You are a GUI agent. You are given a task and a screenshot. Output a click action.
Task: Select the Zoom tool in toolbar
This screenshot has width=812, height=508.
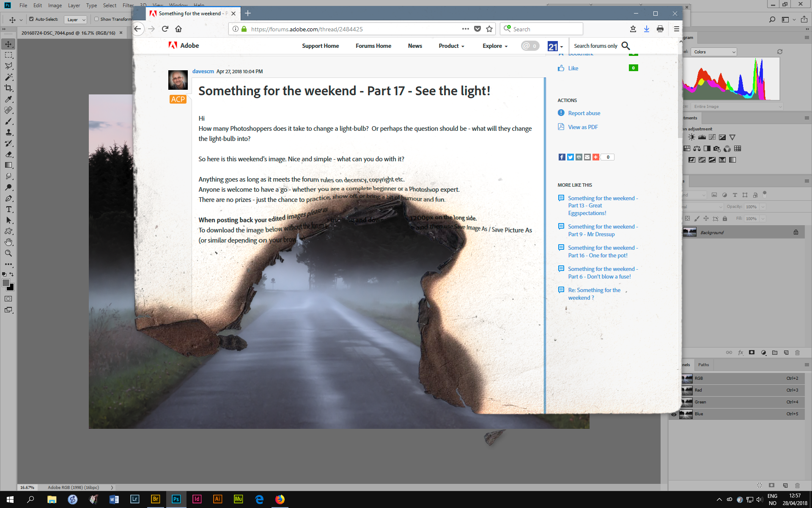click(8, 253)
